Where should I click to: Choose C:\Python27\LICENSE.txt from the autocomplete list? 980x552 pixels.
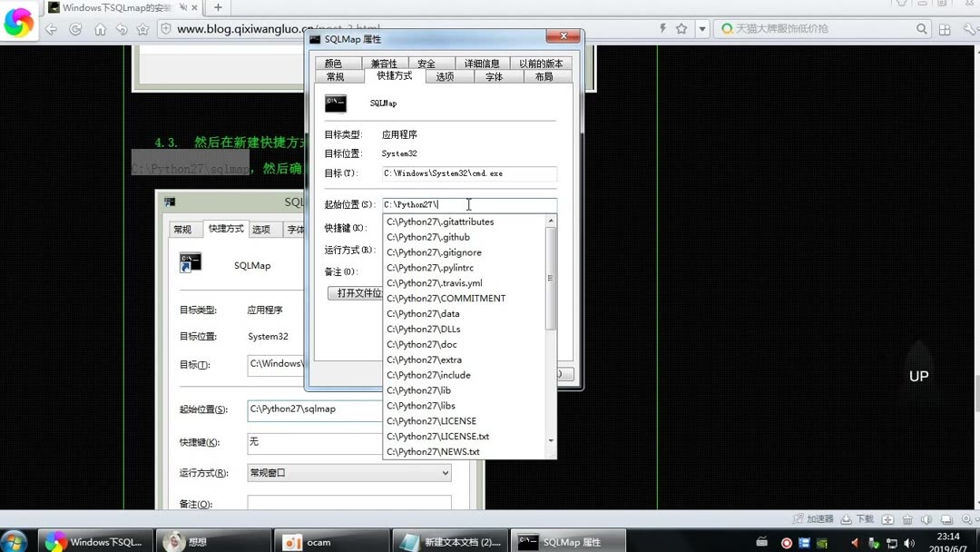pyautogui.click(x=438, y=436)
